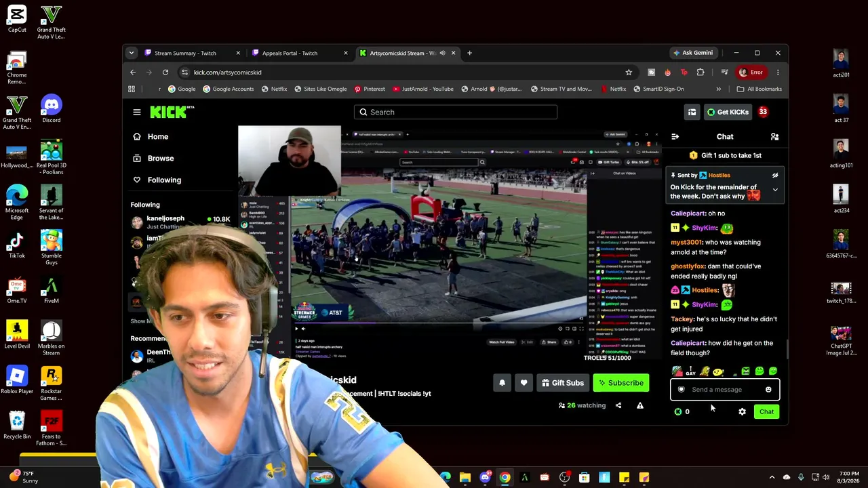Go back with the browser back arrow

coord(133,73)
